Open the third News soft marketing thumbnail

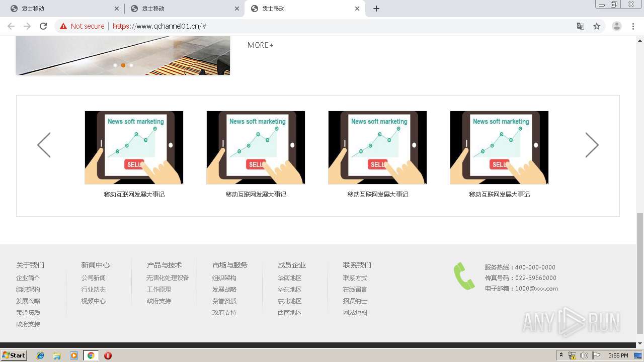point(377,147)
